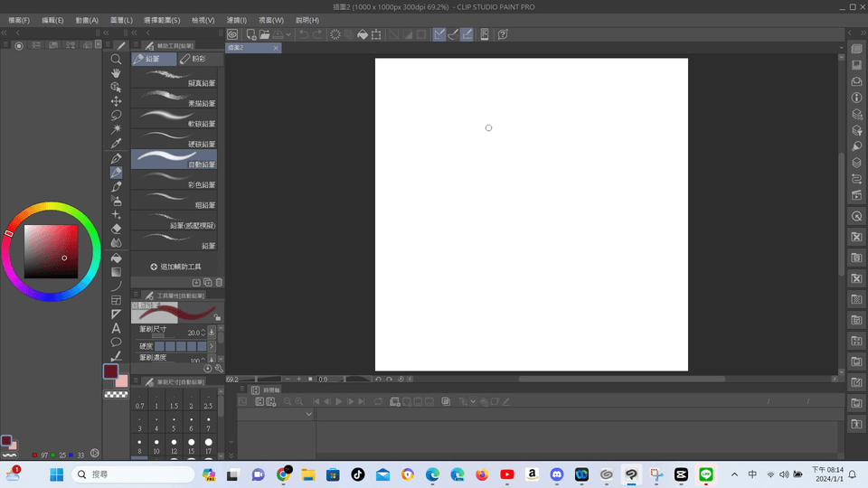Select the Hand move tool

click(116, 73)
